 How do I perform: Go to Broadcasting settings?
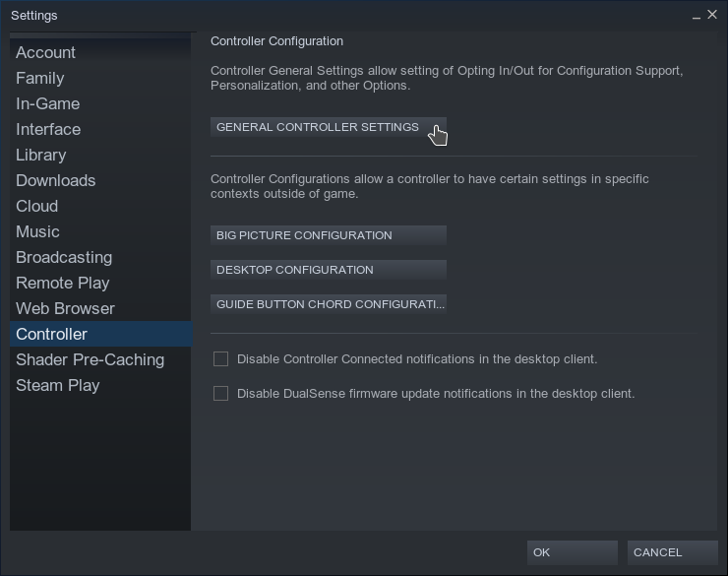tap(100, 257)
